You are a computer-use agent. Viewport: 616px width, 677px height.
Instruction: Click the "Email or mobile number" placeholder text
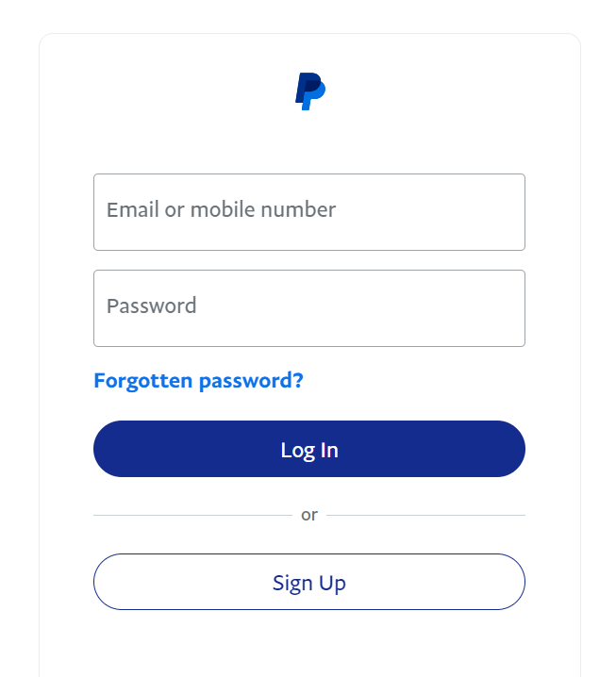pos(221,210)
